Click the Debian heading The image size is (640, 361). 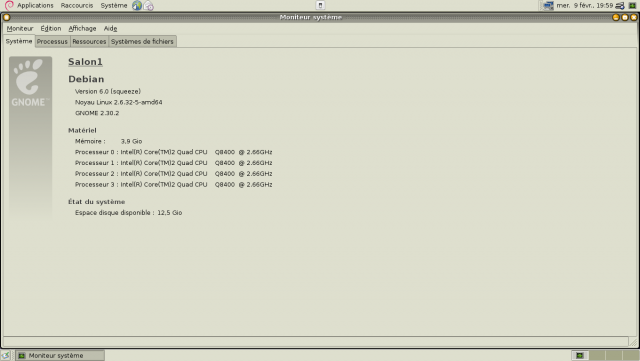[86, 79]
